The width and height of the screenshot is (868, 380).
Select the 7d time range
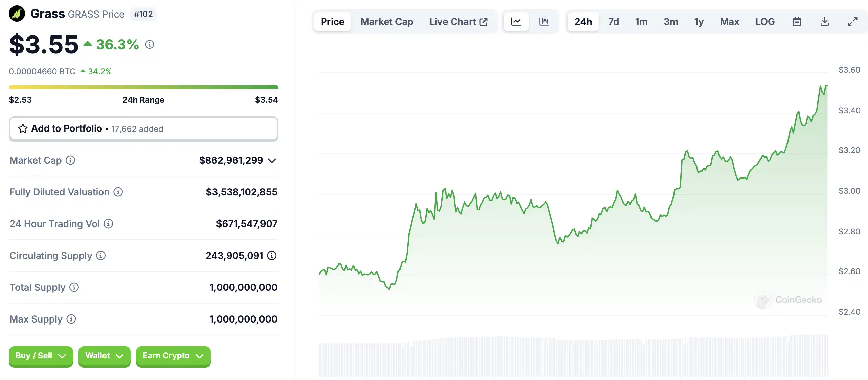pos(613,22)
